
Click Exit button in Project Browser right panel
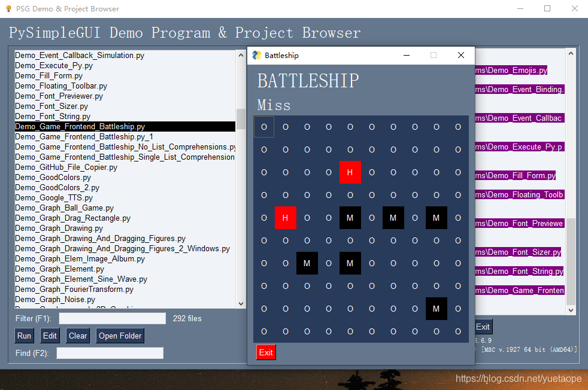[x=483, y=327]
